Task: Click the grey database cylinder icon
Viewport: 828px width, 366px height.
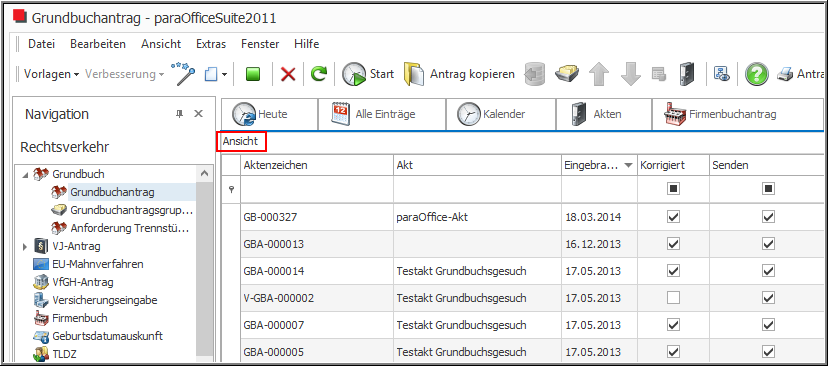Action: (x=535, y=74)
